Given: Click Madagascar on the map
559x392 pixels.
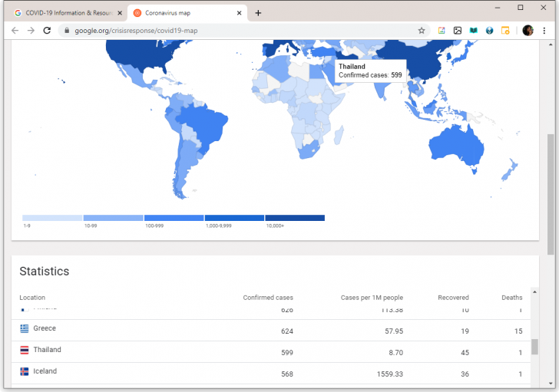Looking at the screenshot, I should (339, 135).
